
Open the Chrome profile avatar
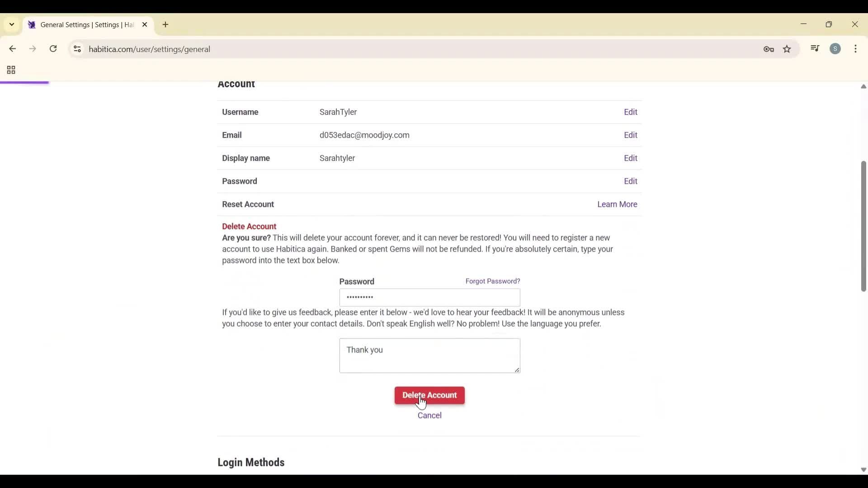pos(835,49)
